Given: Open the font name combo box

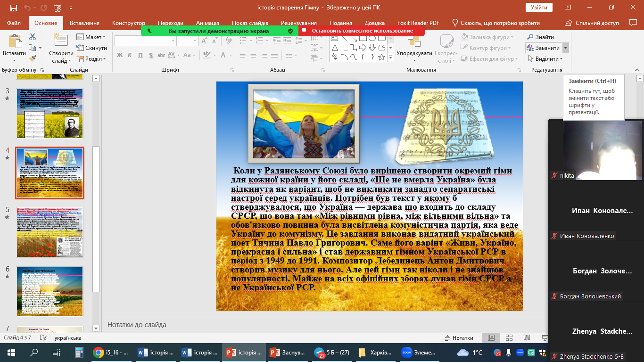Looking at the screenshot, I should pos(145,41).
